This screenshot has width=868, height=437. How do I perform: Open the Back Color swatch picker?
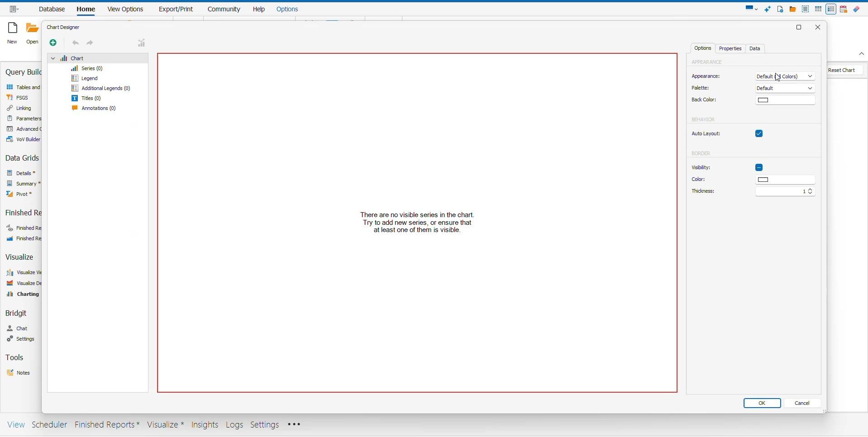click(785, 100)
